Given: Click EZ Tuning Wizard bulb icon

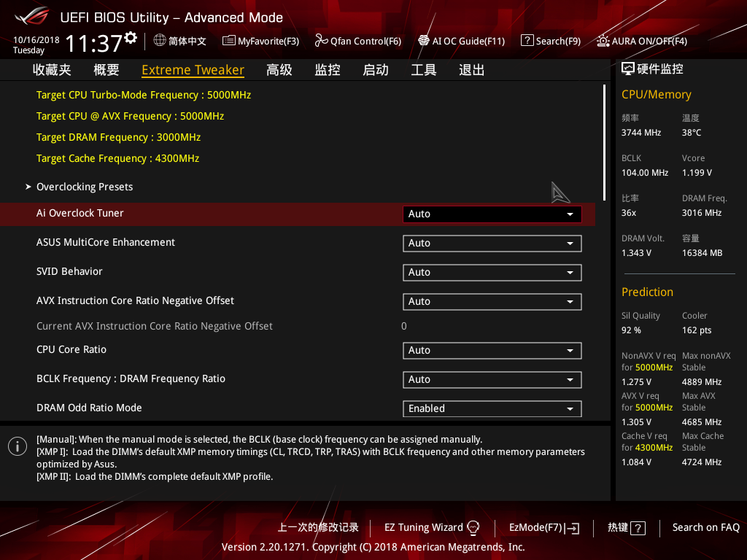Looking at the screenshot, I should 473,527.
